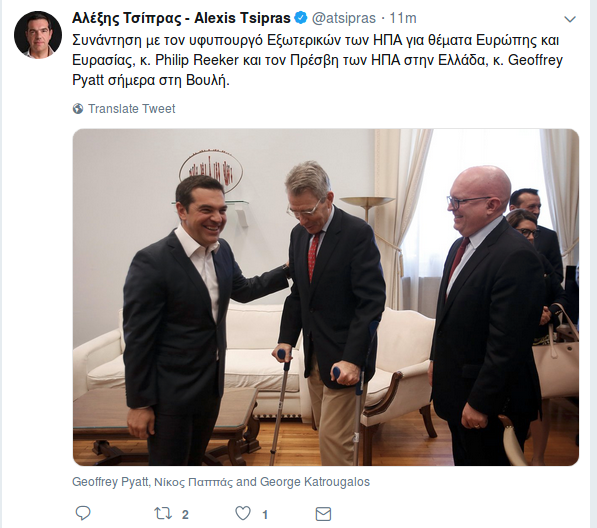
Task: Send tweet via envelope message icon
Action: (323, 514)
